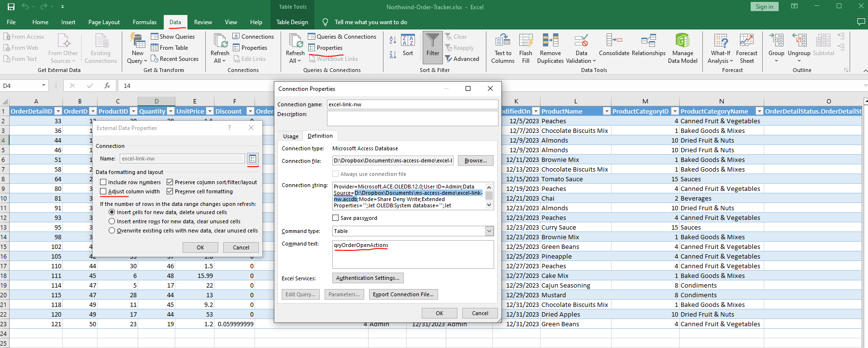Click Remove Duplicates
This screenshot has width=868, height=348.
pos(550,48)
